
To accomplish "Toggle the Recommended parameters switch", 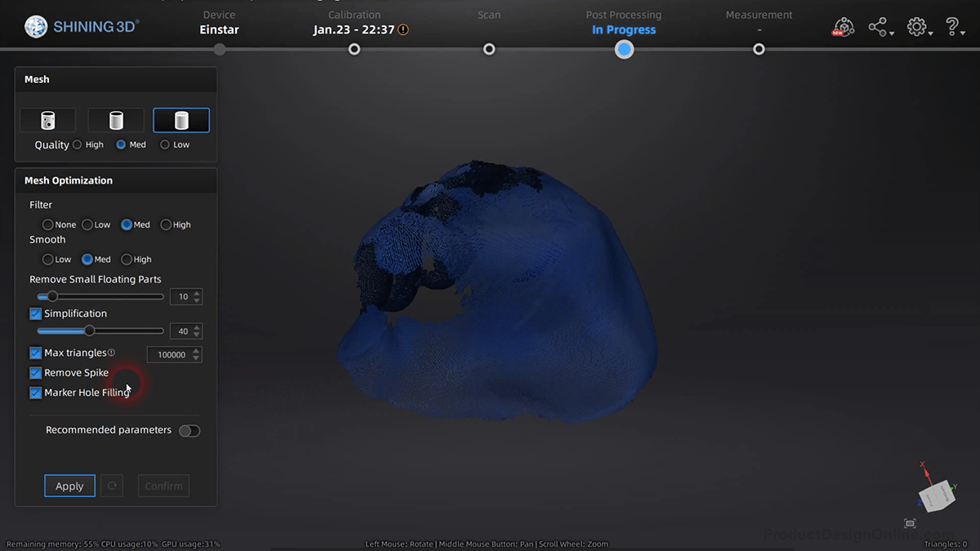I will pos(189,430).
